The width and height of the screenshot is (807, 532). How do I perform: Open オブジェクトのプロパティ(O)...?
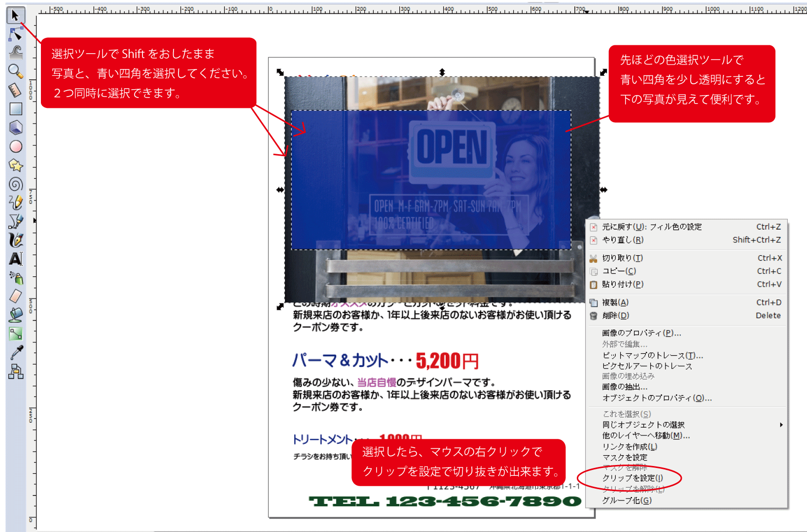point(686,398)
